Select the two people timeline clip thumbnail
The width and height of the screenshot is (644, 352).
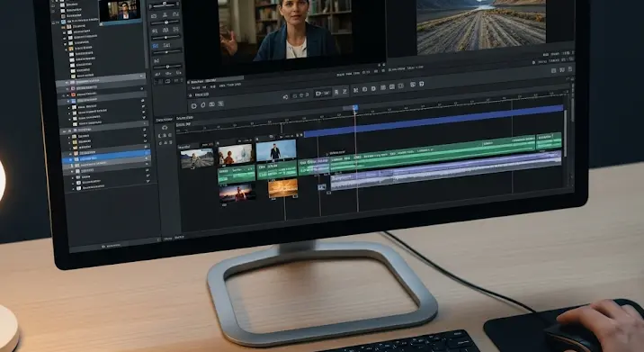coord(236,154)
